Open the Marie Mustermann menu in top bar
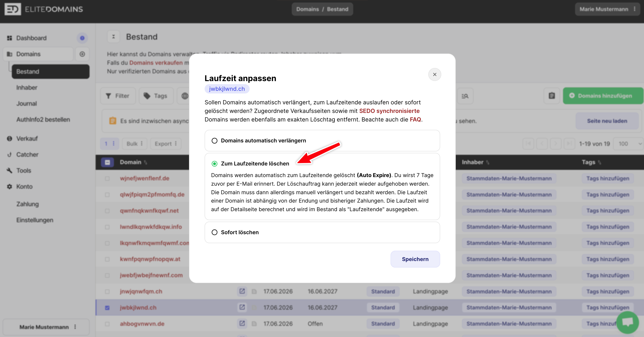This screenshot has width=644, height=337. click(607, 9)
